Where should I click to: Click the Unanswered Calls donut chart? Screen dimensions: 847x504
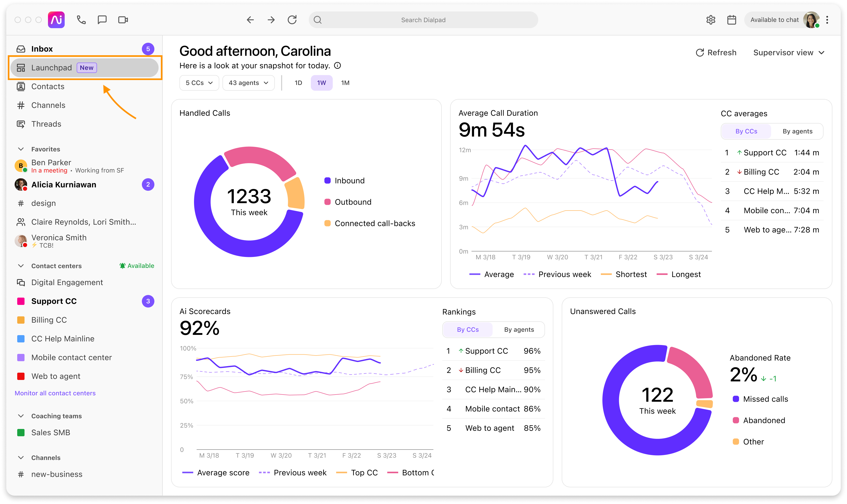pyautogui.click(x=657, y=400)
